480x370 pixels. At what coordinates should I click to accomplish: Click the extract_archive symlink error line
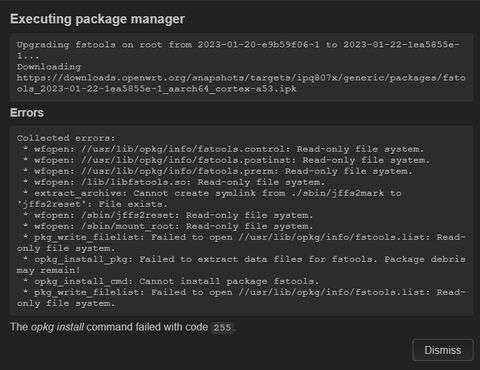(x=209, y=198)
